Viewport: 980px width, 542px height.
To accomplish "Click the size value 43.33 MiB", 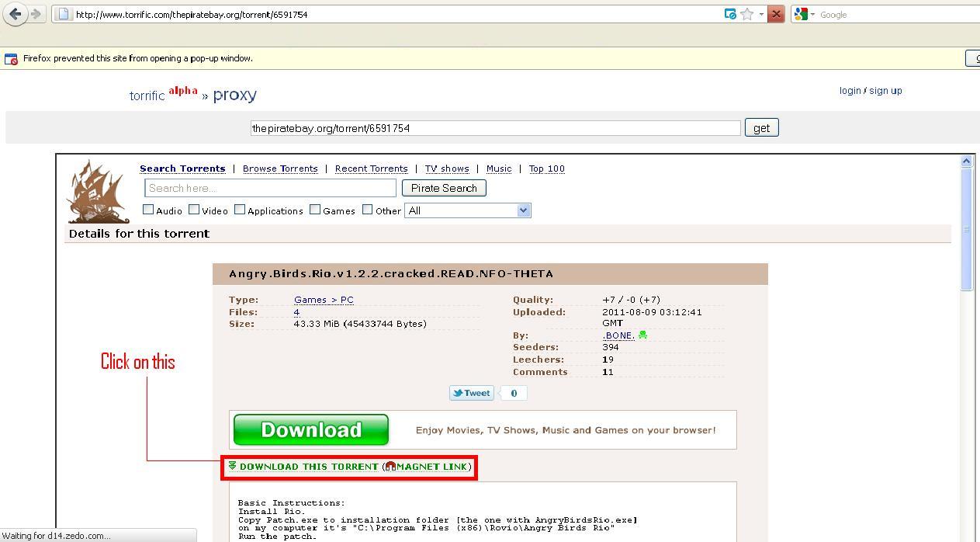I will click(x=360, y=324).
